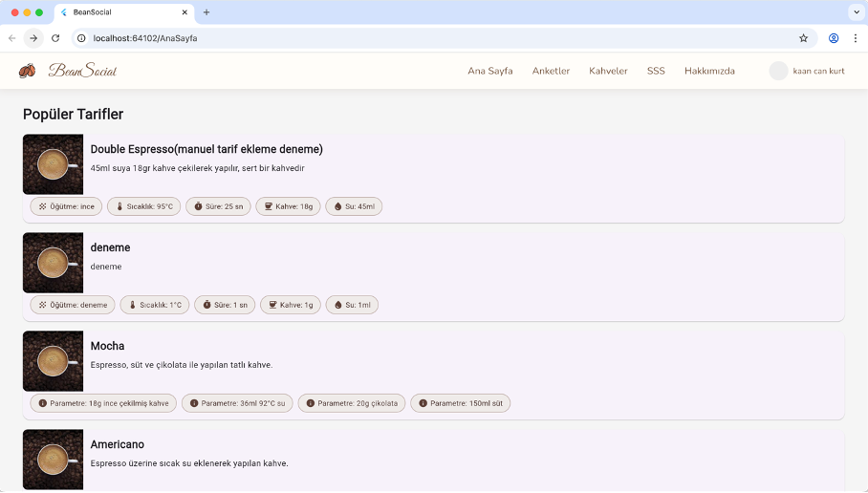Screen dimensions: 868x493
Task: Click the water drop icon in Su: 1ml chip
Action: 338,305
